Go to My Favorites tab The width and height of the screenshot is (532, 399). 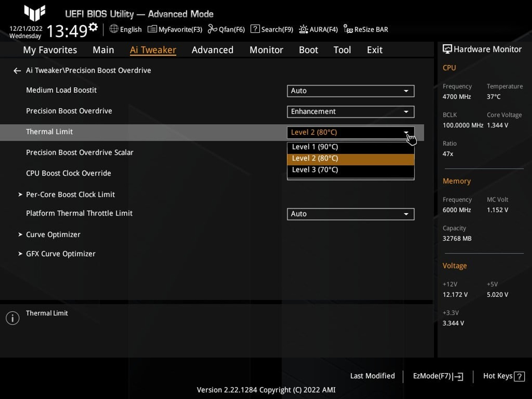50,50
